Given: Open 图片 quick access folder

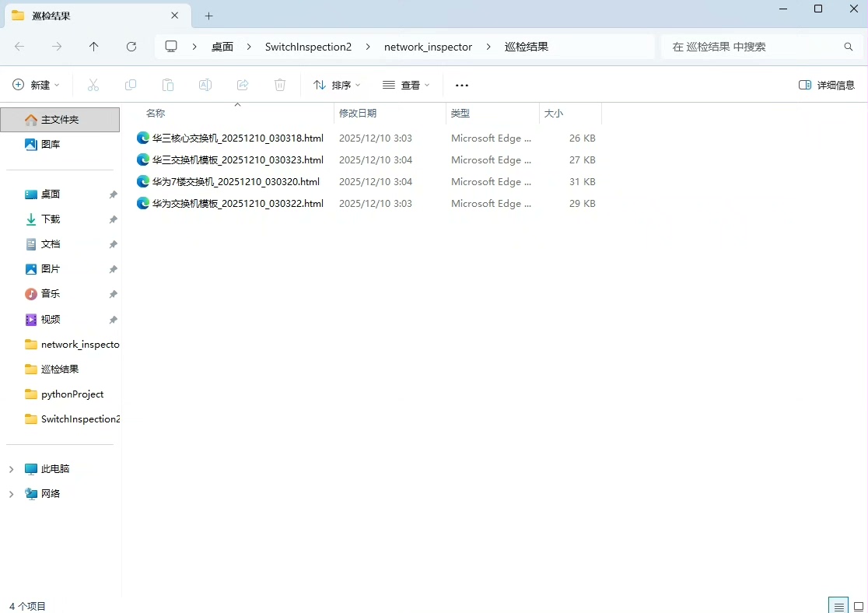Looking at the screenshot, I should click(x=51, y=269).
